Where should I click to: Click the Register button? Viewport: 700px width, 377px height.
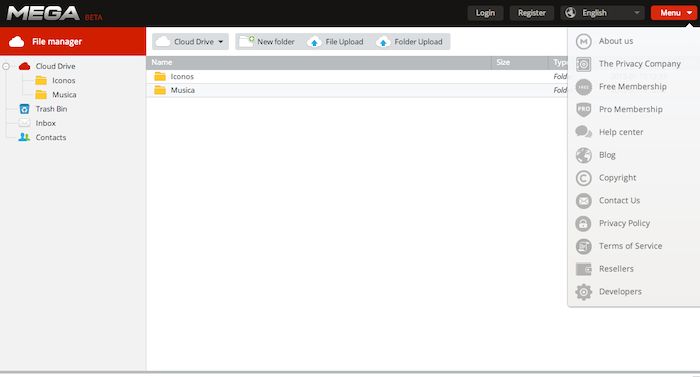[532, 13]
